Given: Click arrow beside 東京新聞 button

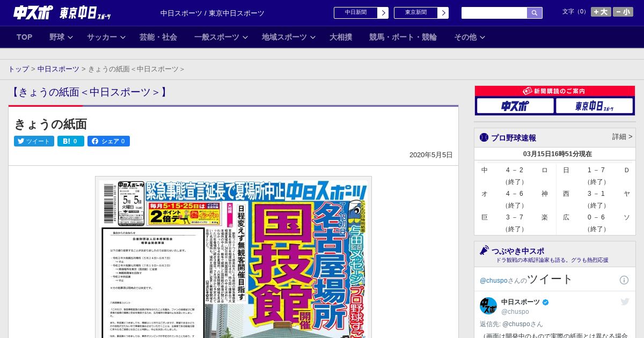Looking at the screenshot, I should (x=443, y=13).
